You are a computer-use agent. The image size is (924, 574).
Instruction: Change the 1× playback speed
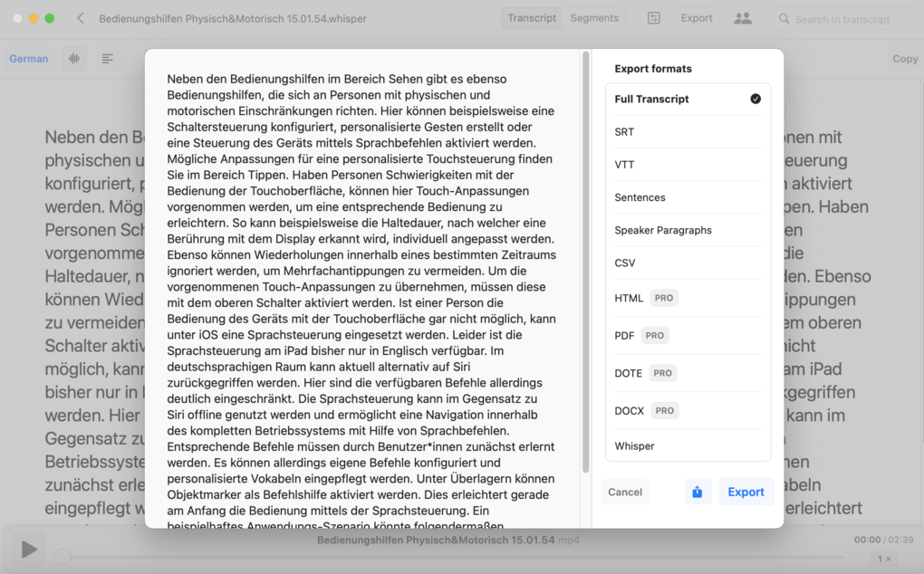coord(884,559)
